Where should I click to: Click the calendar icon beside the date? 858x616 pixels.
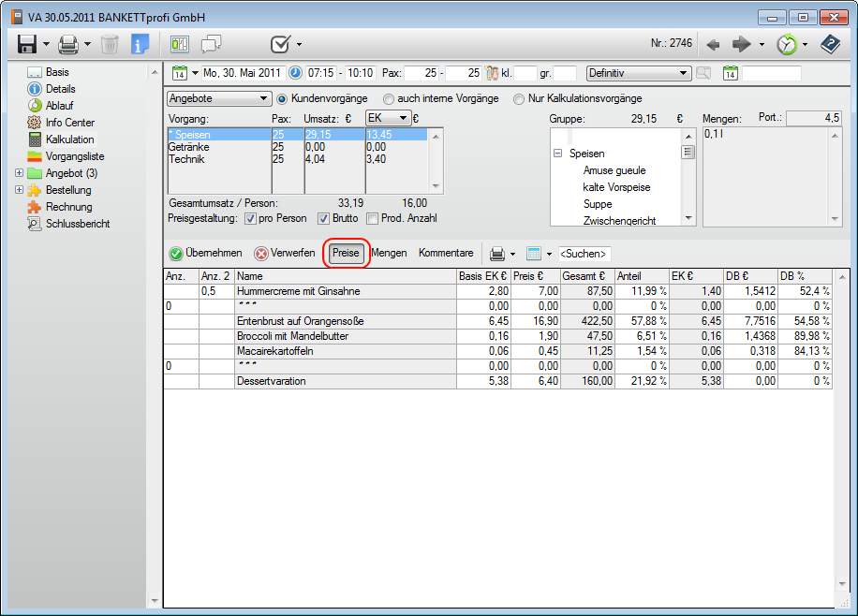[x=180, y=73]
